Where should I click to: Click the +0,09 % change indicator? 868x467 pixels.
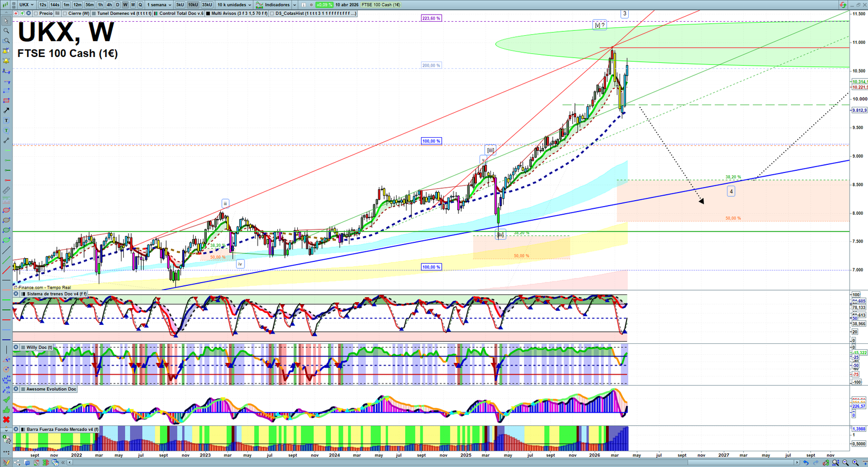[324, 5]
